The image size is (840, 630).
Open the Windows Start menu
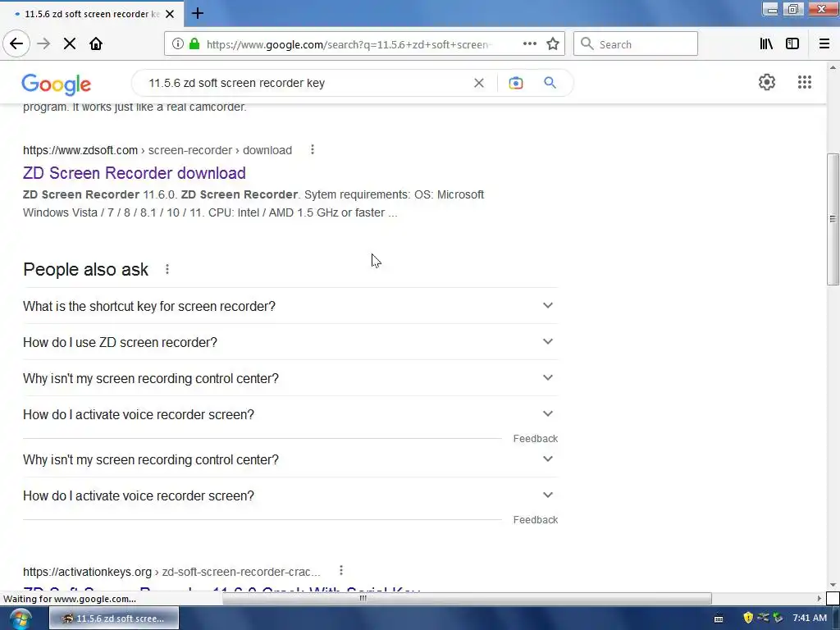tap(21, 619)
